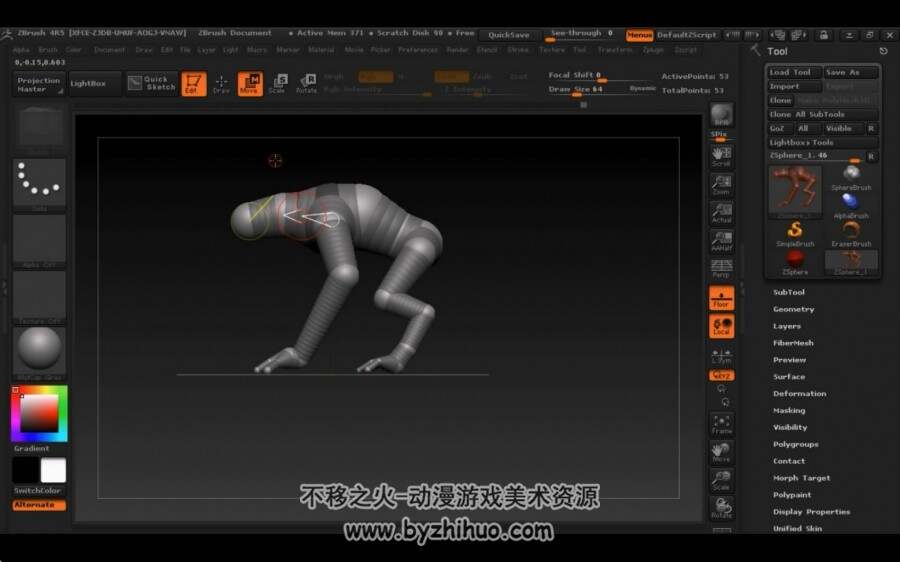Open the material sphere selector
Image resolution: width=900 pixels, height=562 pixels.
click(x=39, y=352)
